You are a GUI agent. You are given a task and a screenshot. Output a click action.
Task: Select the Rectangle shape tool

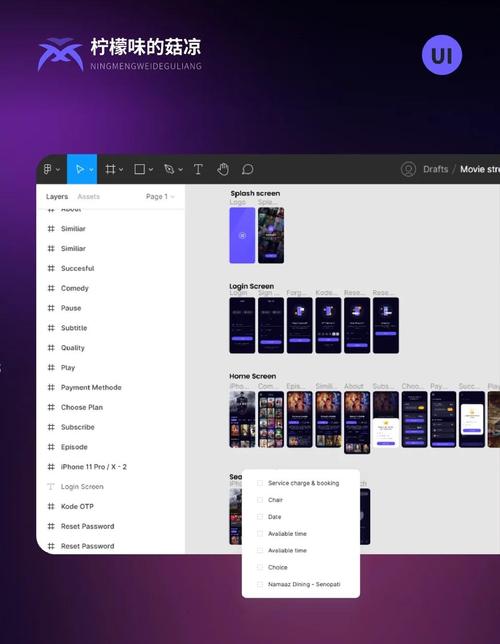[x=140, y=169]
